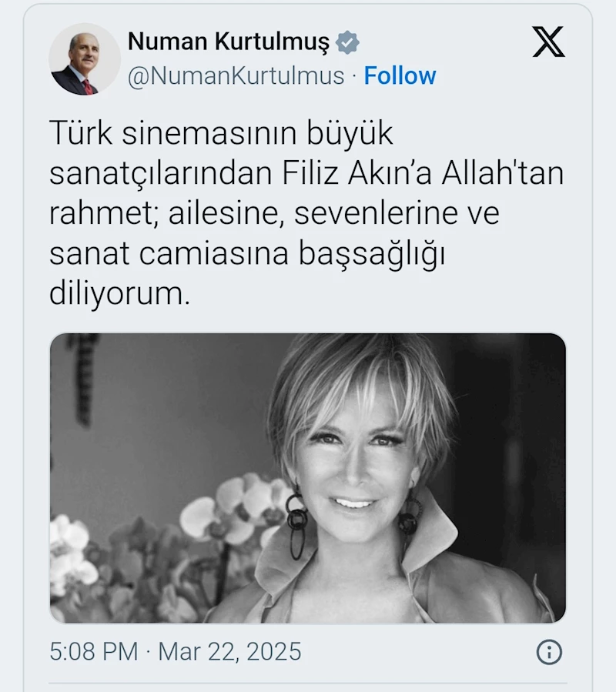Open the 5:08 PM · Mar 22, 2025 timestamp

(176, 651)
